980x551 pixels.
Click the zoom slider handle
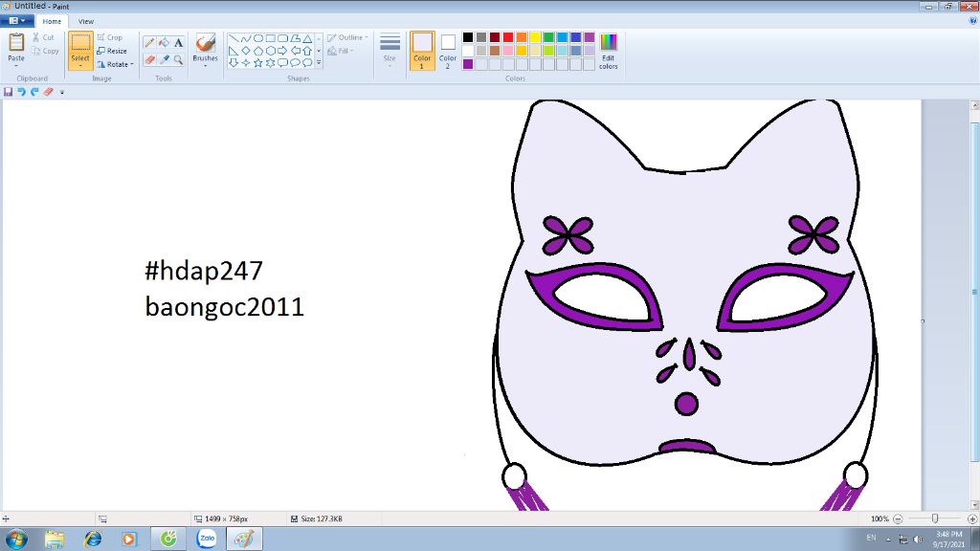click(935, 518)
